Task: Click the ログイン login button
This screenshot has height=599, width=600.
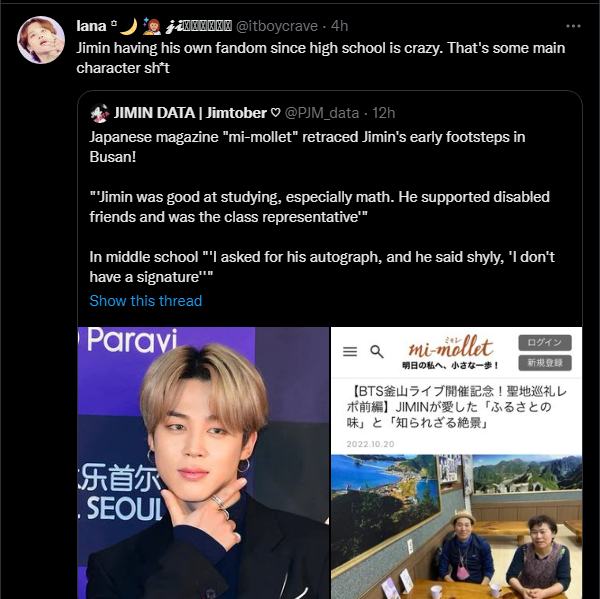Action: point(545,343)
